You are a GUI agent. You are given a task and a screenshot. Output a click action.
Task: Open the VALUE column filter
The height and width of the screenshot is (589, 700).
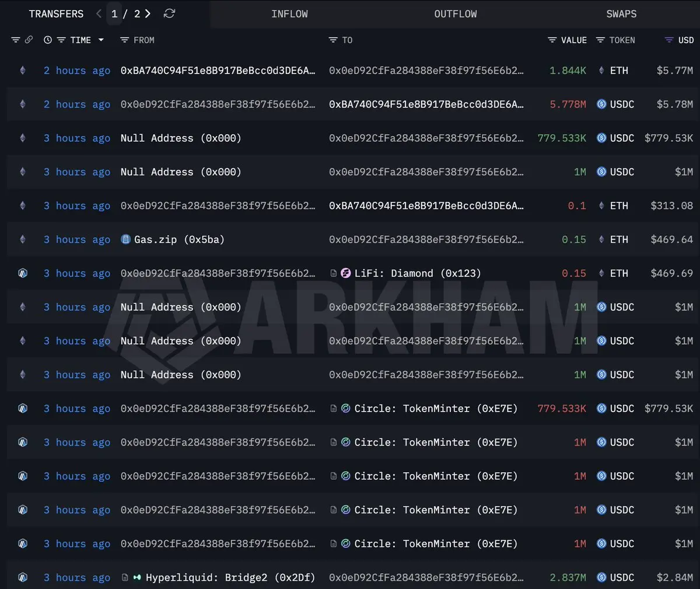(552, 40)
